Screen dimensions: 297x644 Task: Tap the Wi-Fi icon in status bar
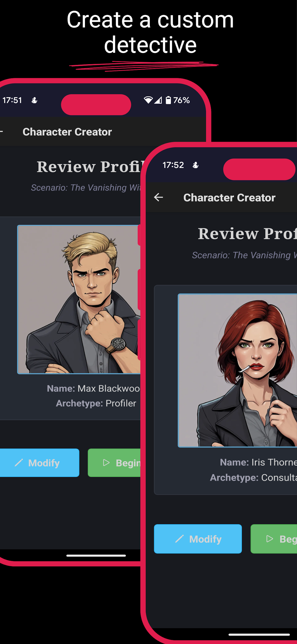[148, 100]
